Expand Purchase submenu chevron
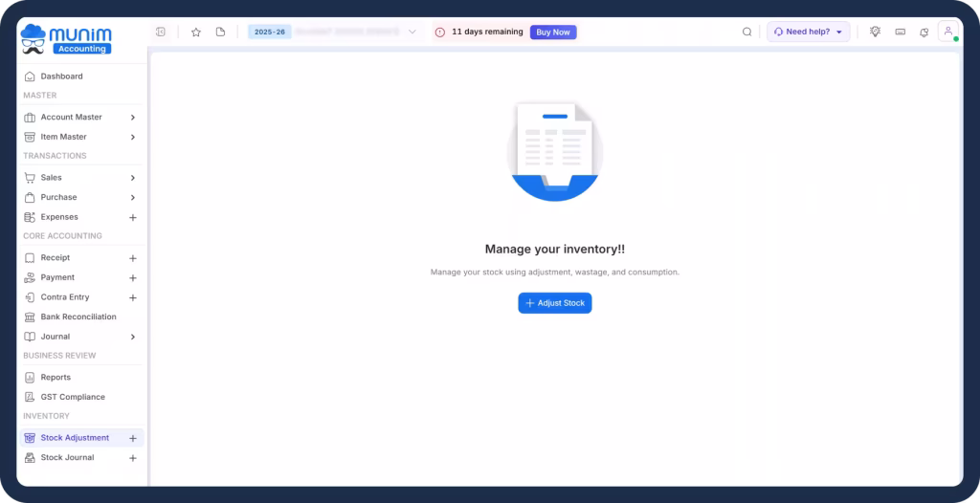The height and width of the screenshot is (503, 980). coord(132,197)
